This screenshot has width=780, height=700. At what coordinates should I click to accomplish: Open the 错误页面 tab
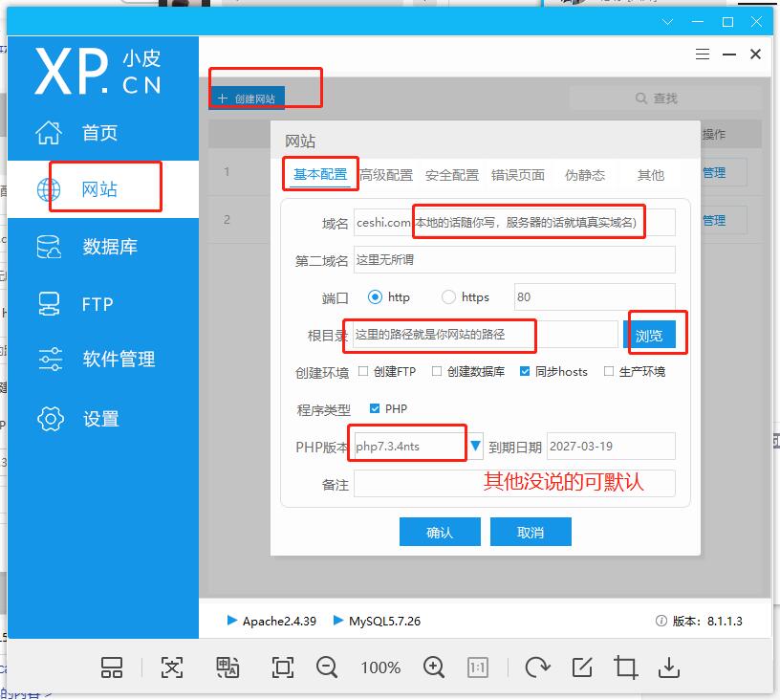[x=518, y=175]
